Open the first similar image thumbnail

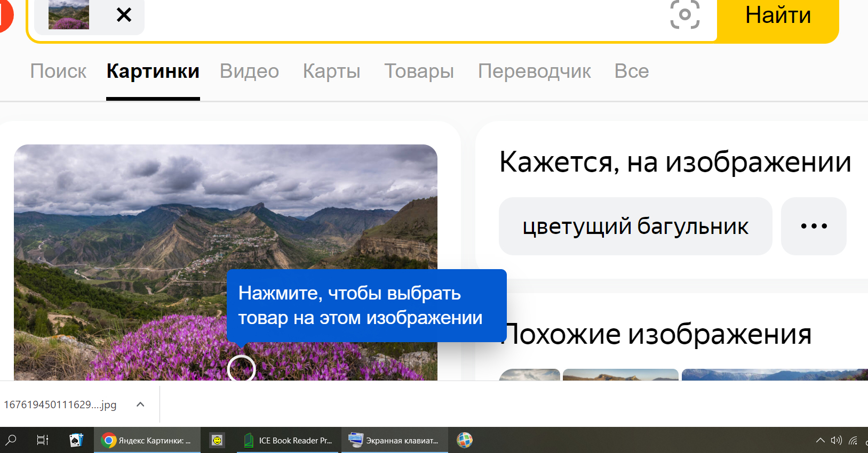530,375
